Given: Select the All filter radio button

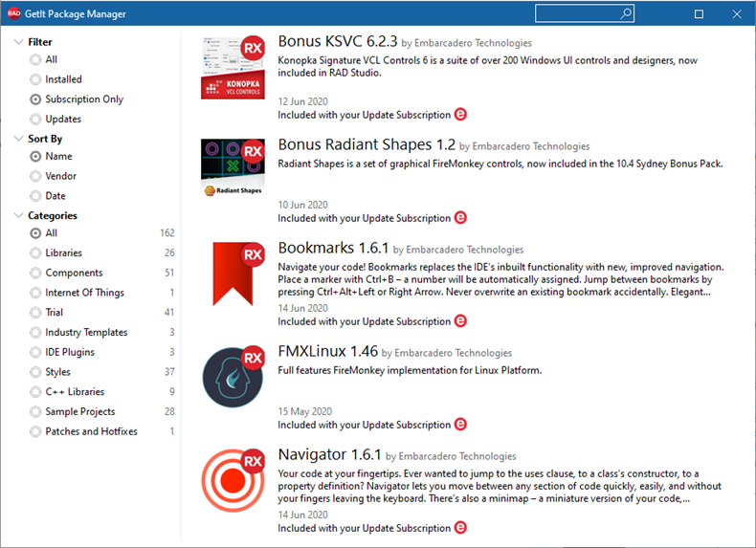Looking at the screenshot, I should 35,59.
